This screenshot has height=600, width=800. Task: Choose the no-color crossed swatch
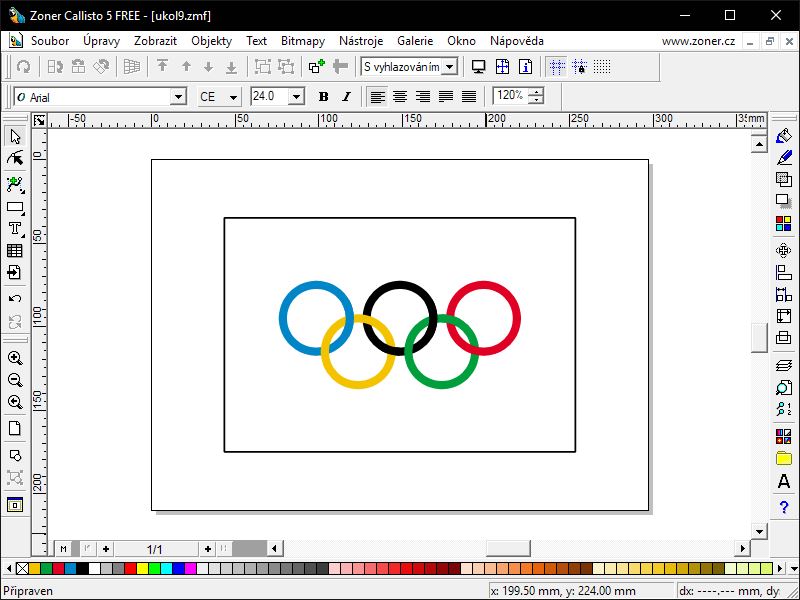22,568
